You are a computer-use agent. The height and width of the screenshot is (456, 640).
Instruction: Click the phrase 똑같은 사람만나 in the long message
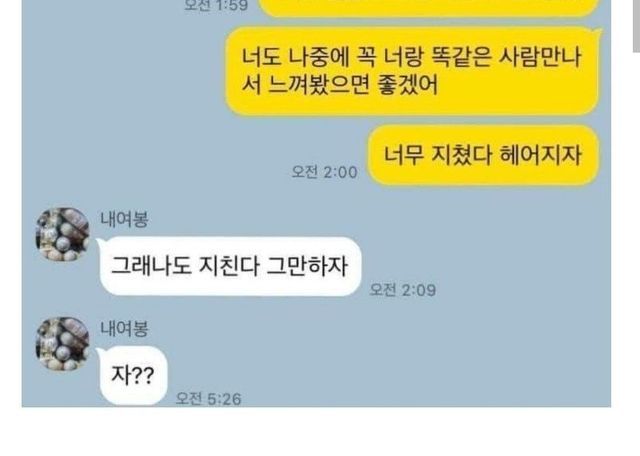click(506, 57)
